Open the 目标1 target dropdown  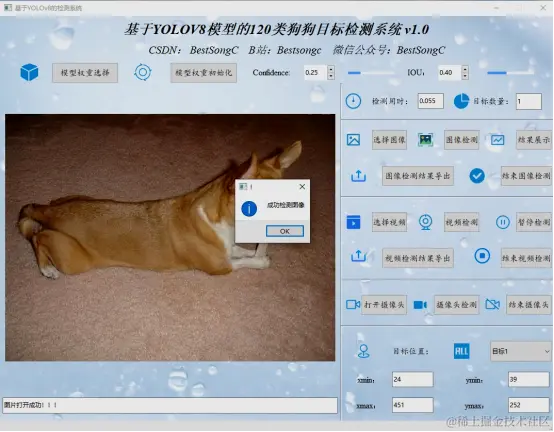(521, 351)
